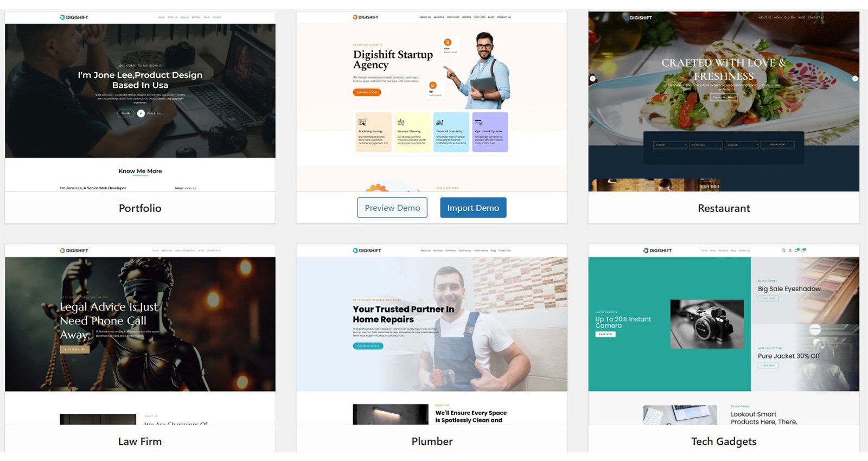Click the Financial Consulting card icon
Viewport: 868px width, 461px height.
440,123
